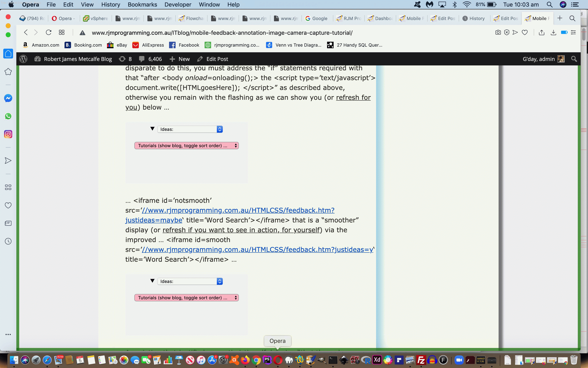The height and width of the screenshot is (368, 588).
Task: Open Speed Dial grid in the sidebar
Action: point(8,187)
